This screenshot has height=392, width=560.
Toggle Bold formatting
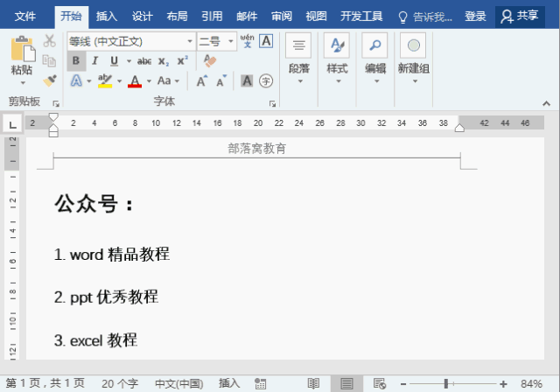[76, 61]
